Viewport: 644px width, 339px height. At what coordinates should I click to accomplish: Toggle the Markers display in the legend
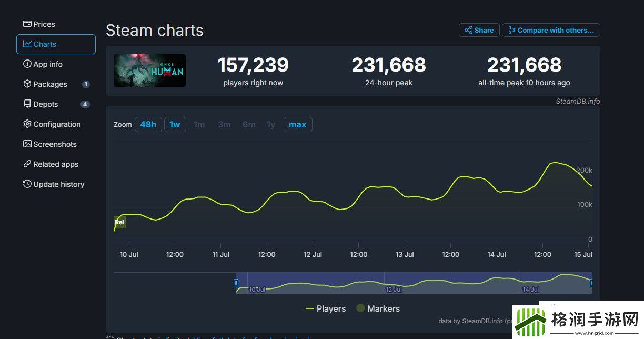click(x=378, y=308)
